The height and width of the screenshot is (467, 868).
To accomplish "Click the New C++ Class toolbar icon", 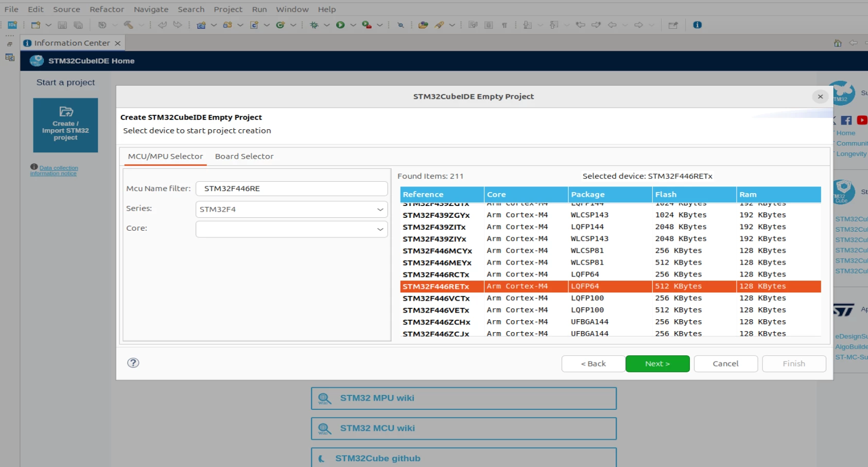I will coord(281,25).
